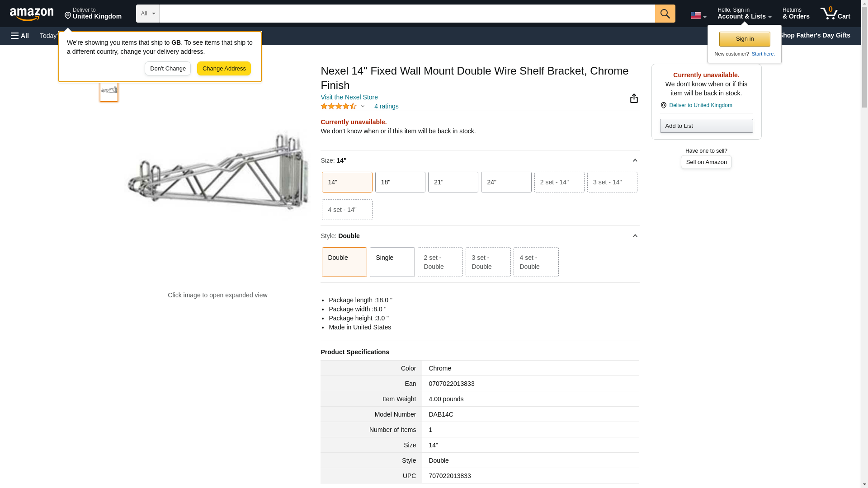Open the All search category dropdown
Screen dimensions: 868x488
point(147,14)
